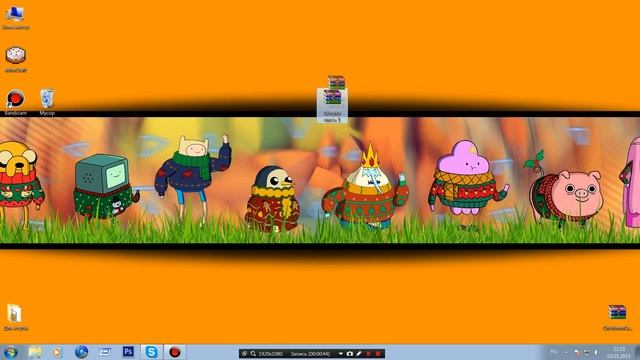Pause the Bandicam recording
Image resolution: width=640 pixels, height=360 pixels.
pos(369,353)
